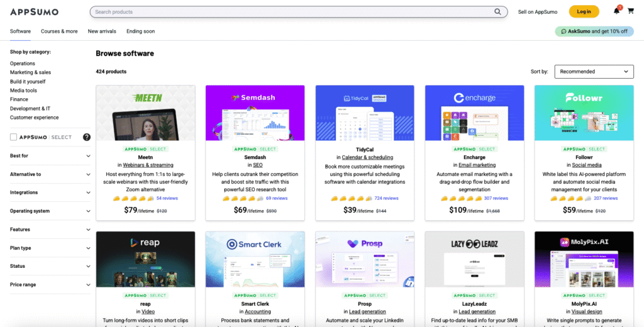Viewport: 644px width, 327px height.
Task: Open the Semdash product thumbnail
Action: click(255, 113)
